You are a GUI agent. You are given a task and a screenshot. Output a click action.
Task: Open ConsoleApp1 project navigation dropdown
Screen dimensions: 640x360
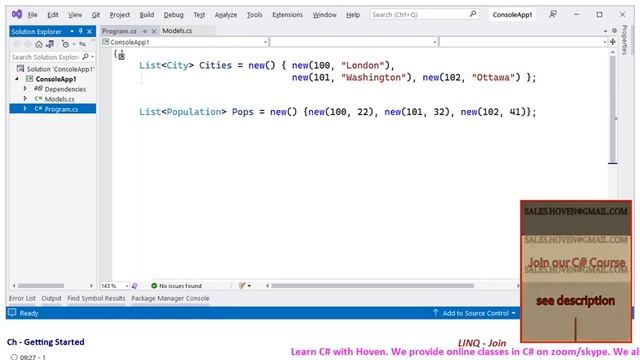point(265,42)
